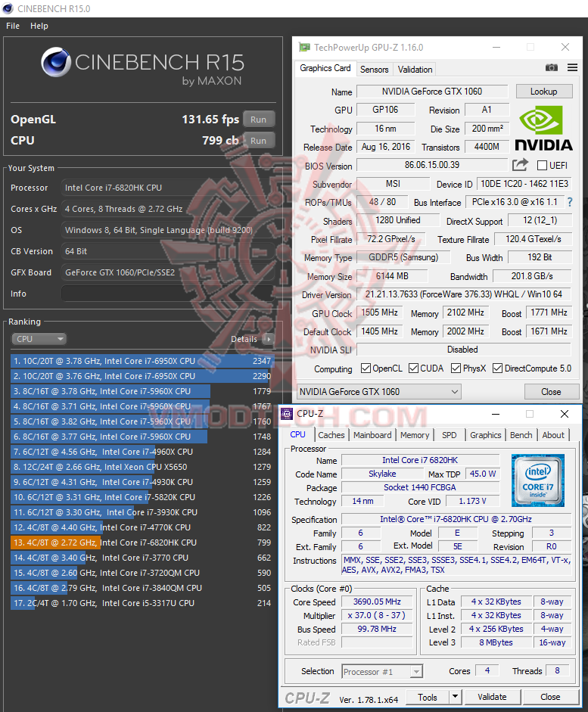Open the CPU ranking type dropdown
Image resolution: width=588 pixels, height=712 pixels.
click(39, 339)
